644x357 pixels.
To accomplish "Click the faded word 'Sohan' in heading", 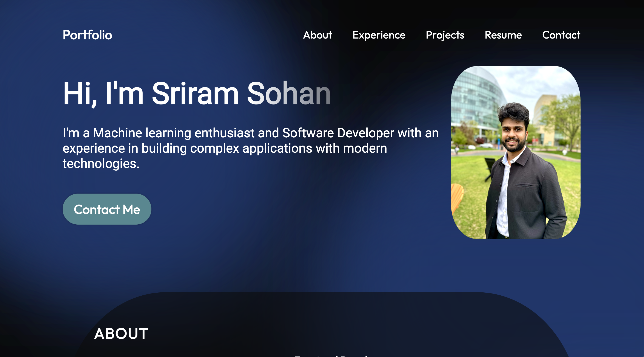I will coord(289,93).
